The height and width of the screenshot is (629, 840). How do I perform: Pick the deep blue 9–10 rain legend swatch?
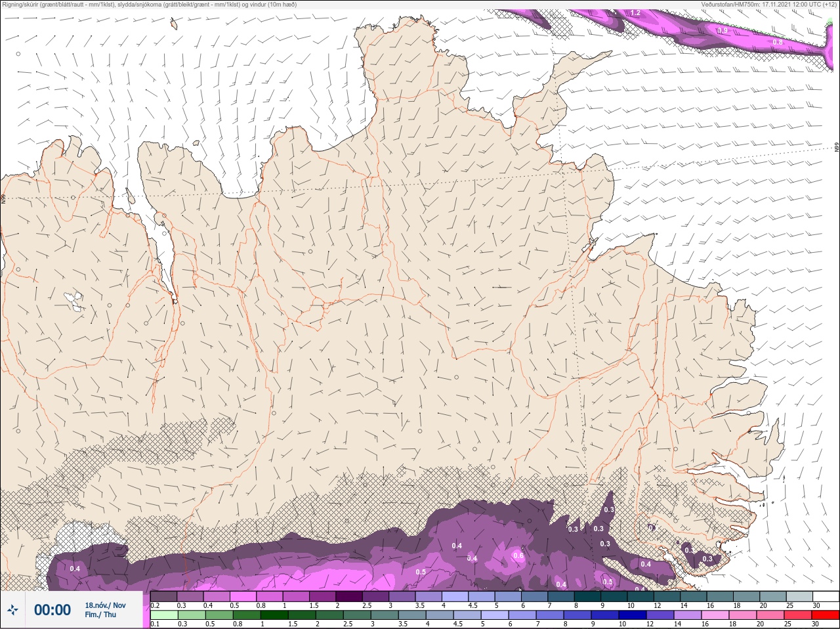(606, 615)
